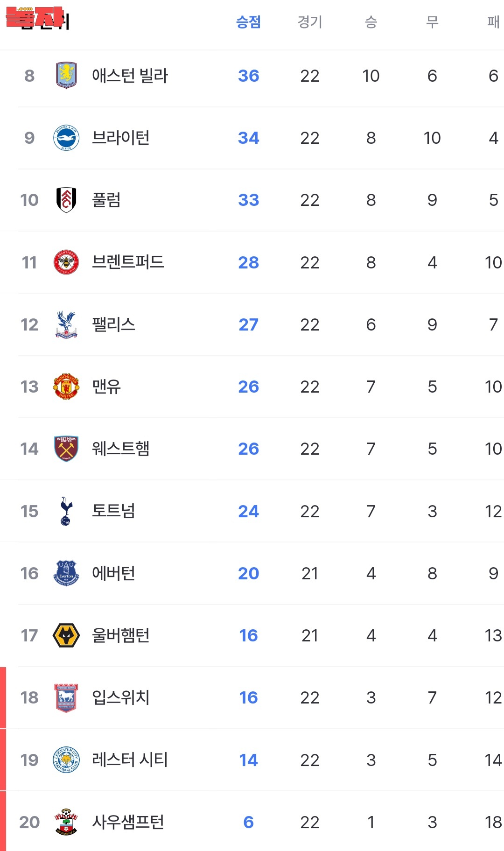Viewport: 504px width, 851px height.
Task: Open team name 애스턴 빌라
Action: [130, 76]
